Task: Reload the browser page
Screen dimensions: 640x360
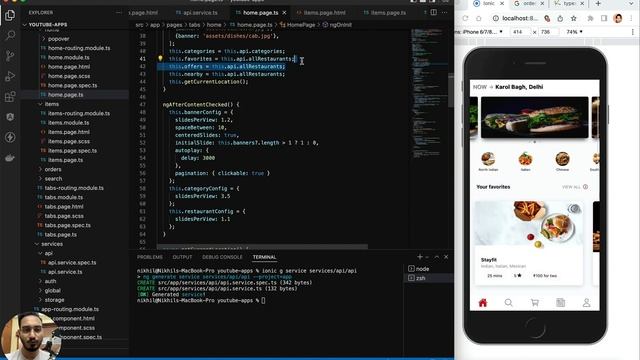Action: [465, 18]
